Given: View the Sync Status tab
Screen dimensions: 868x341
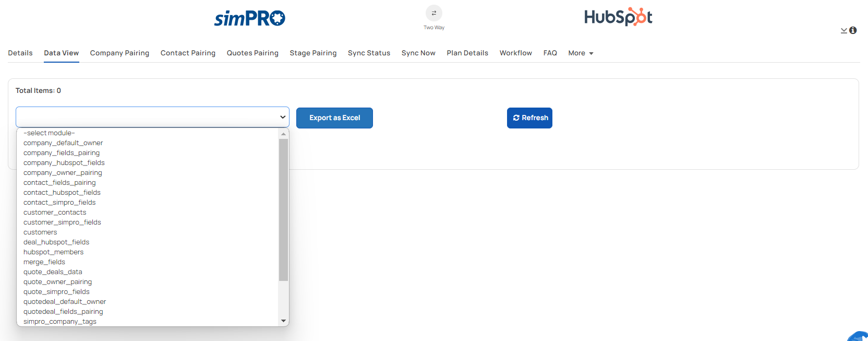Looking at the screenshot, I should pyautogui.click(x=369, y=53).
